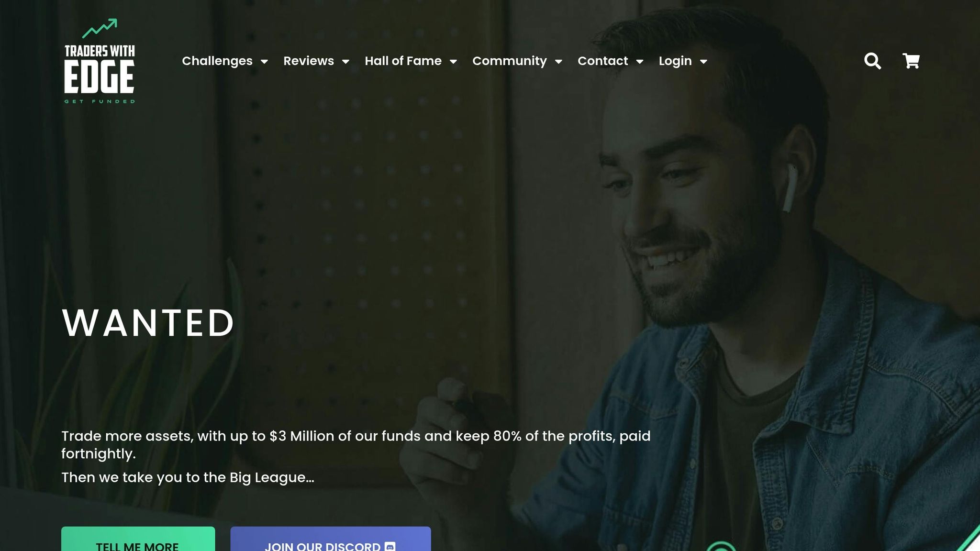
Task: Click the Tell Me More button
Action: [138, 539]
